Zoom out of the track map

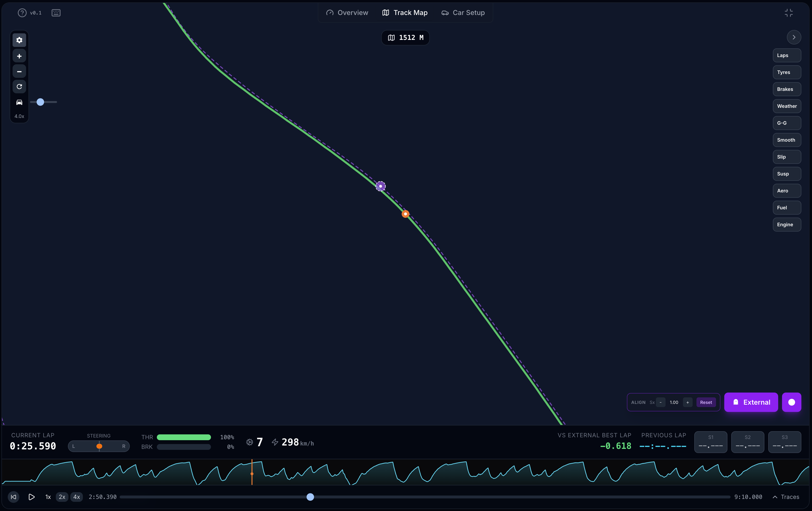click(19, 72)
